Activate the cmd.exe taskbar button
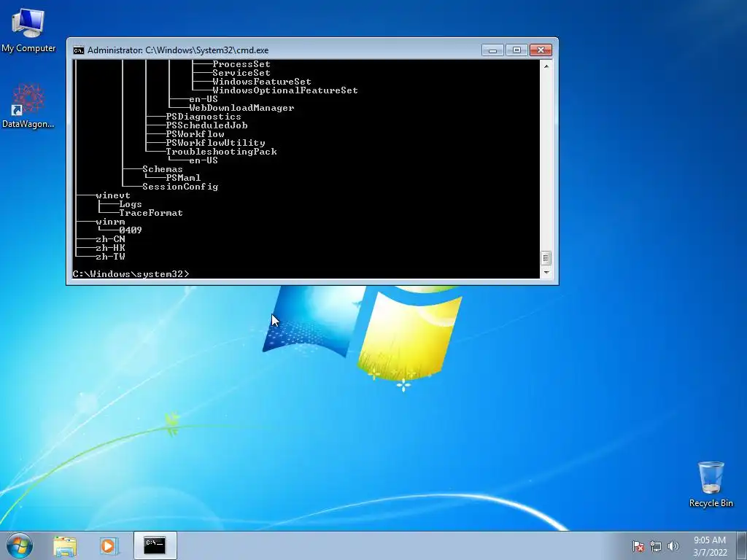 coord(155,545)
